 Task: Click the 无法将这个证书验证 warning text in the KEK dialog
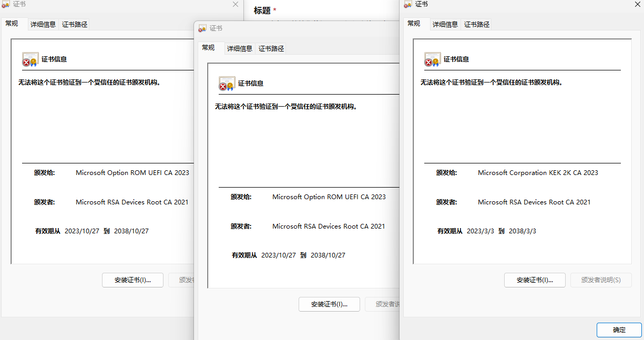[492, 83]
